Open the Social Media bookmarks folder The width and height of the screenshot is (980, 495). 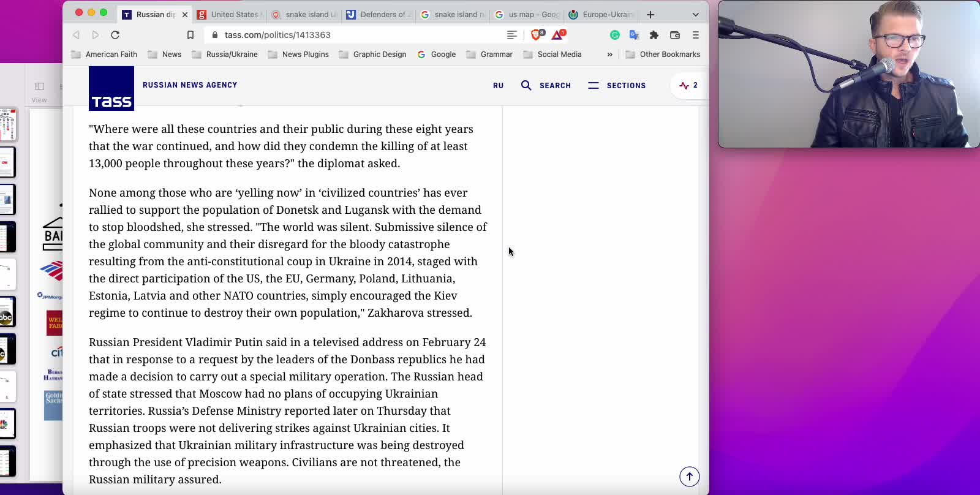click(x=552, y=55)
